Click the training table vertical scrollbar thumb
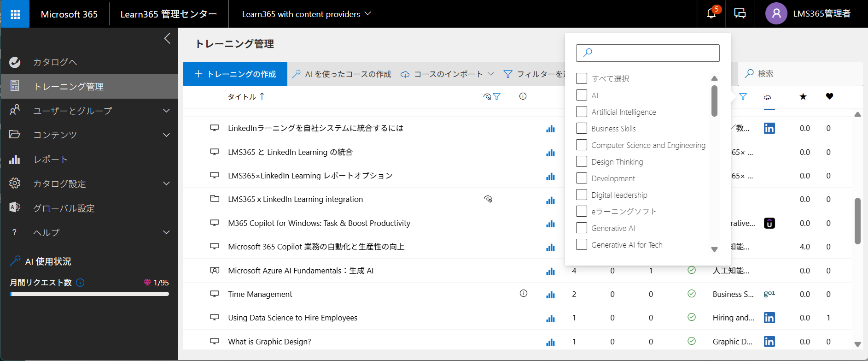 click(x=857, y=221)
